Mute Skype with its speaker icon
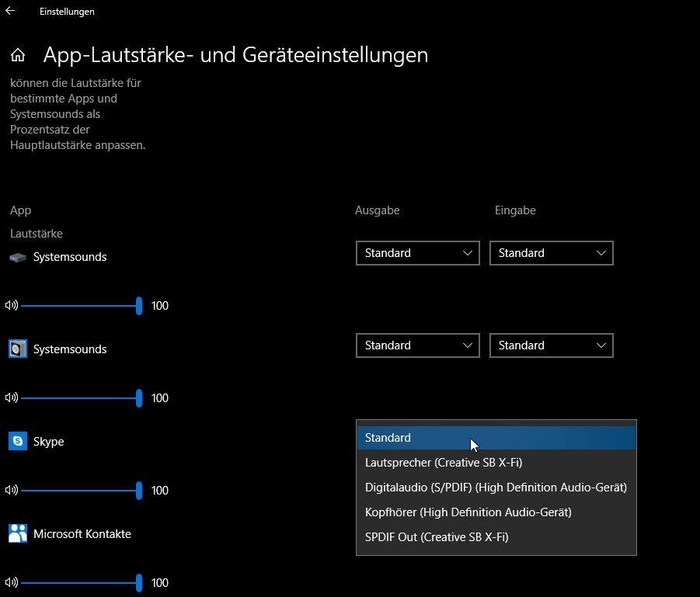700x597 pixels. coord(12,490)
